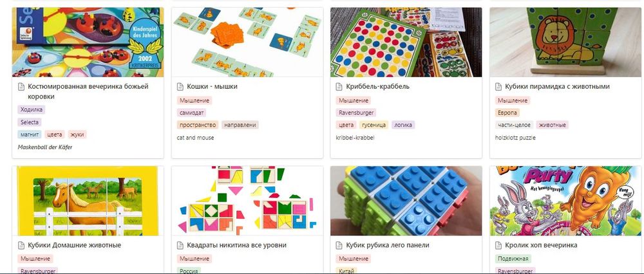This screenshot has height=274, width=644.
Task: Click page icon next to Кубик рубика лего панели
Action: tap(339, 245)
